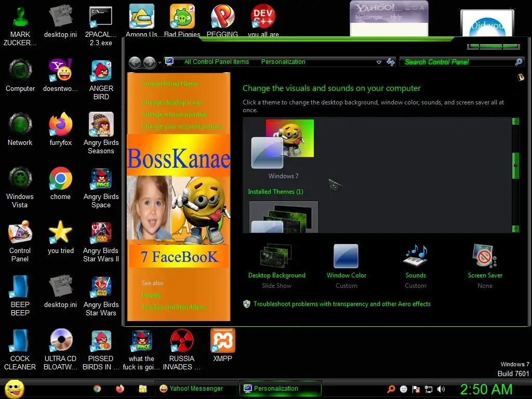Launch the DEV C++ shortcut
Viewport: 532px width, 399px height.
tap(263, 20)
